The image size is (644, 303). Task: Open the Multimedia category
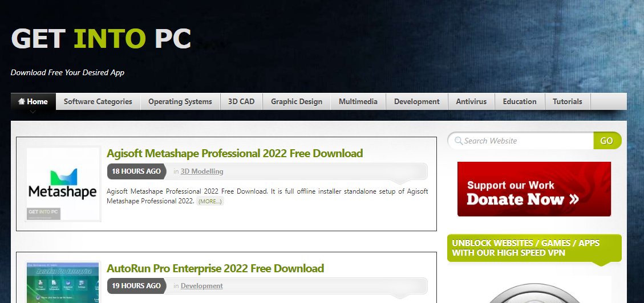click(x=358, y=102)
